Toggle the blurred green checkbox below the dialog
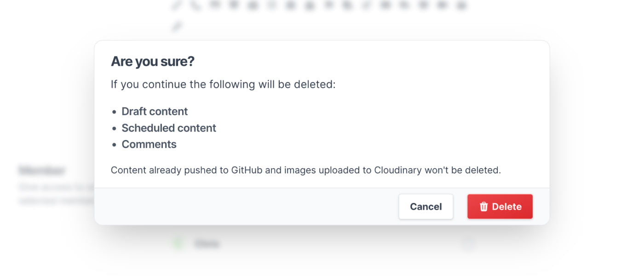644x276 pixels. coord(177,243)
